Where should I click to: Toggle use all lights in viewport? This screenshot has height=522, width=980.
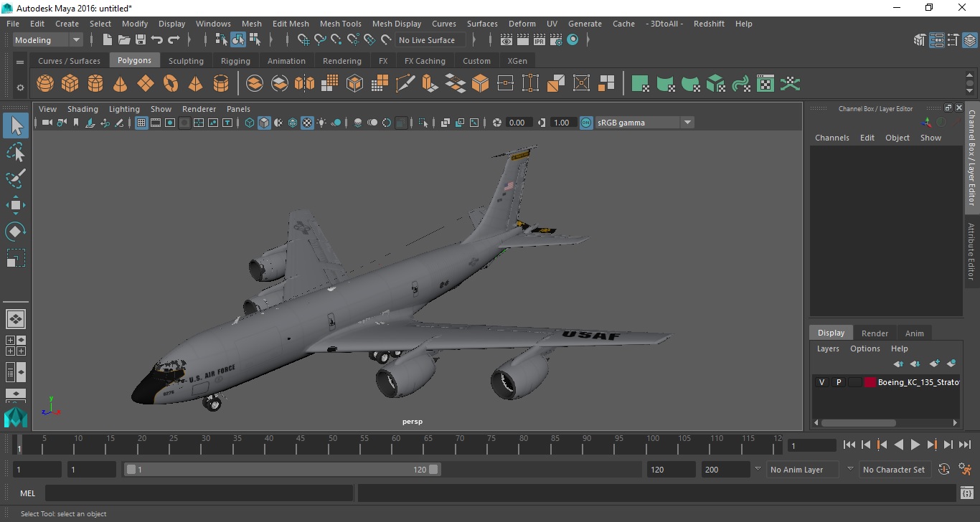[321, 123]
